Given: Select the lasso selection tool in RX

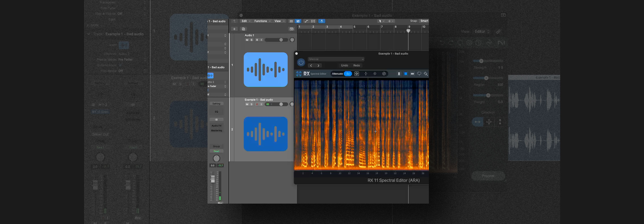Looking at the screenshot, I should (x=419, y=74).
